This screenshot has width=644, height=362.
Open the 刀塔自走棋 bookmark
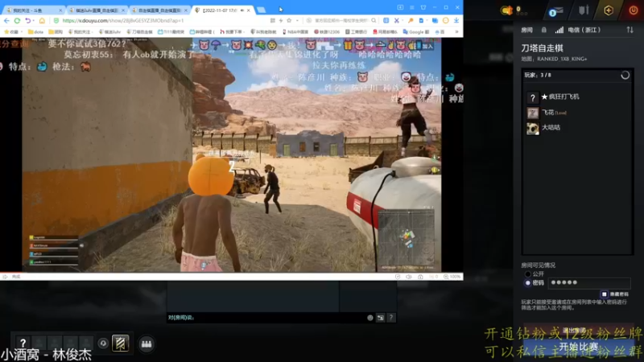coord(140,31)
